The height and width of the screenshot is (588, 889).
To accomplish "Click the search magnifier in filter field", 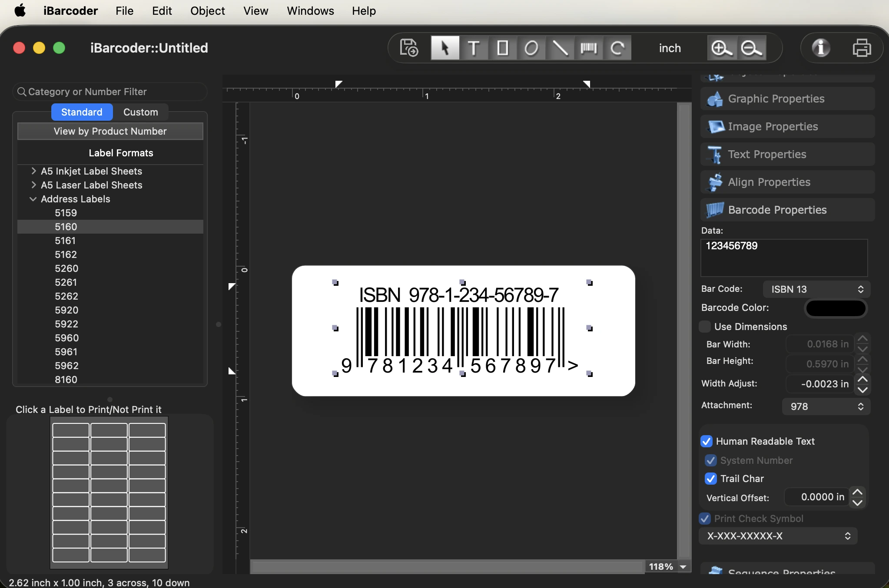I will (21, 92).
